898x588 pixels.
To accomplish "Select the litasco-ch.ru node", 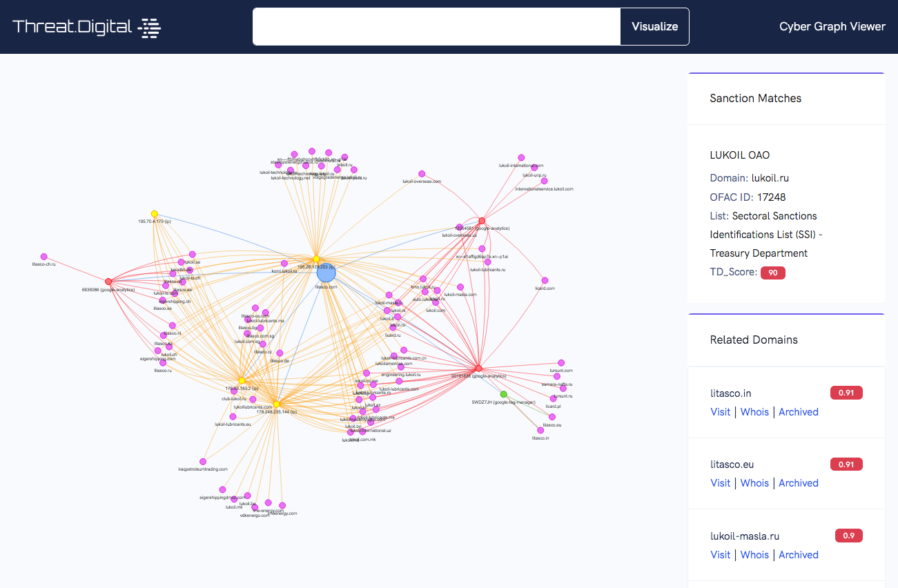I will point(43,257).
